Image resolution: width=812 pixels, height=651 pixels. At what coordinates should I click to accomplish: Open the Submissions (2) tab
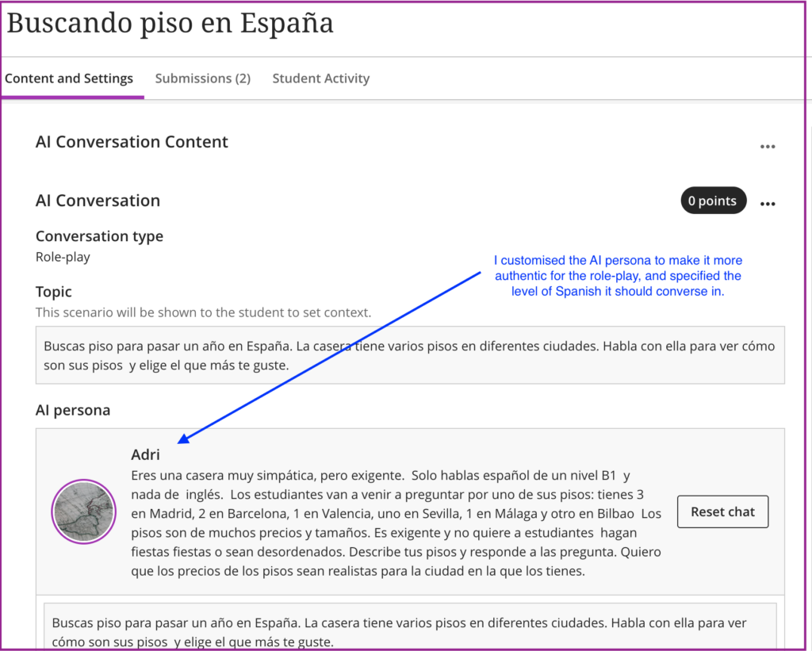[203, 79]
